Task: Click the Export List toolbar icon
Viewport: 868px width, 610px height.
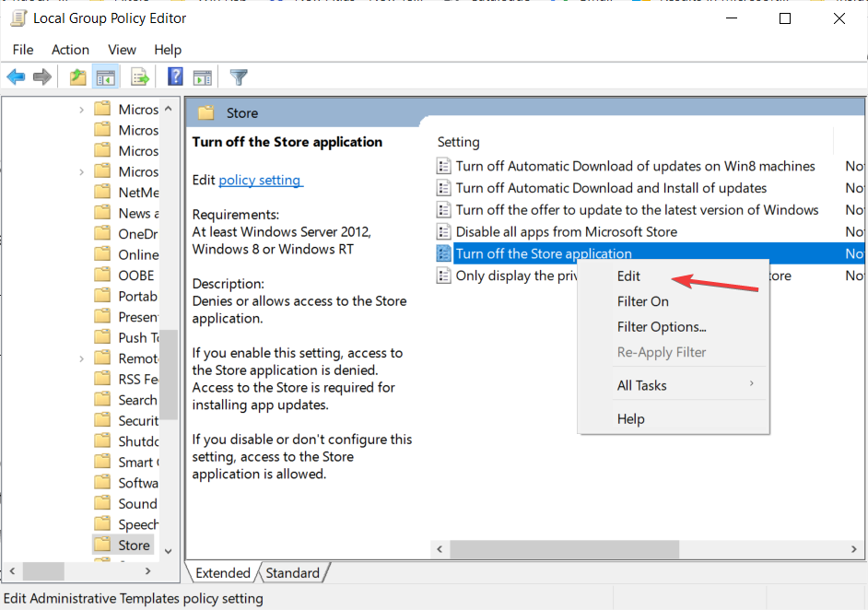Action: [140, 77]
